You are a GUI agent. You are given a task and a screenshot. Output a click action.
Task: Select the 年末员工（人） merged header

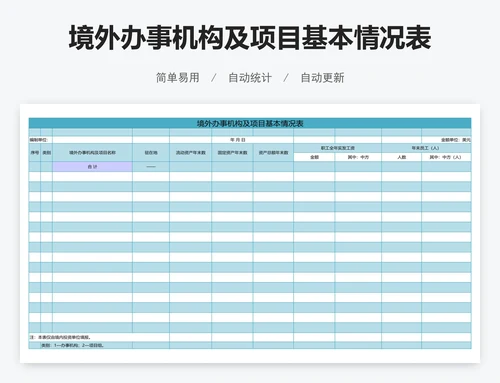pos(426,148)
